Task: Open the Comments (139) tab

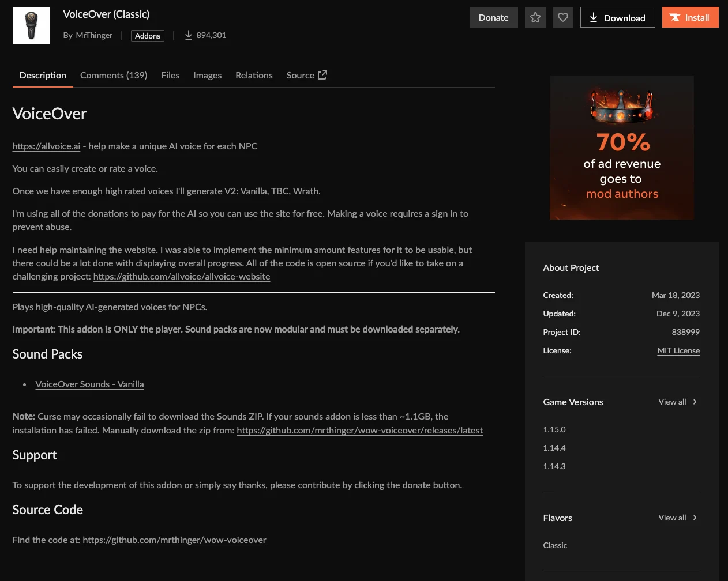Action: pyautogui.click(x=114, y=76)
